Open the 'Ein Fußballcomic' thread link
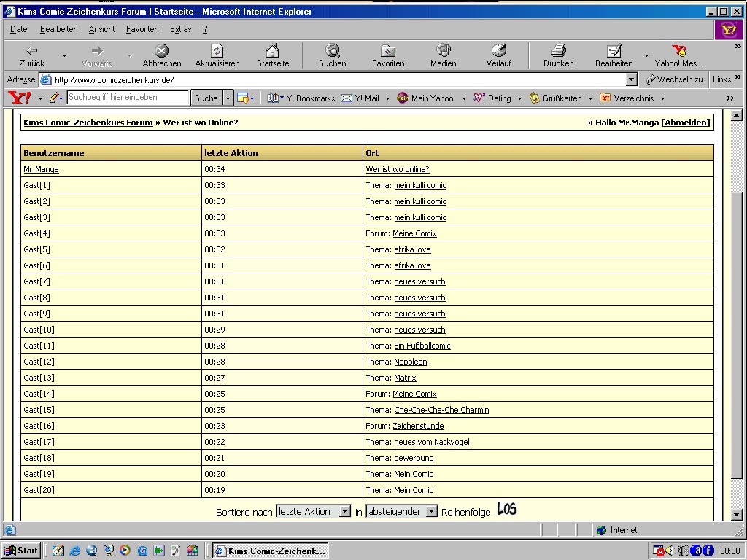 422,346
